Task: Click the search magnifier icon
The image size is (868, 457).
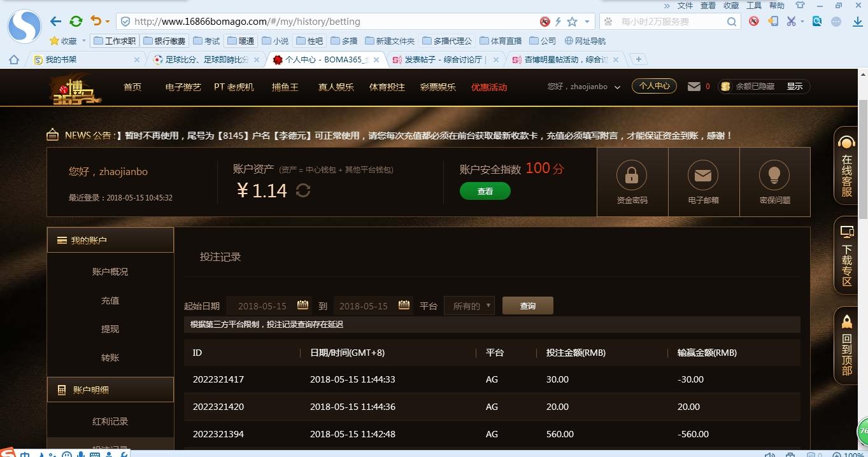Action: (x=732, y=22)
